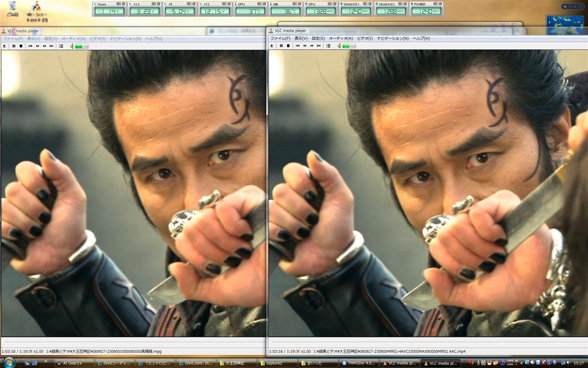Mute audio via speaker icon, left VLC
588x368 pixels.
click(72, 46)
